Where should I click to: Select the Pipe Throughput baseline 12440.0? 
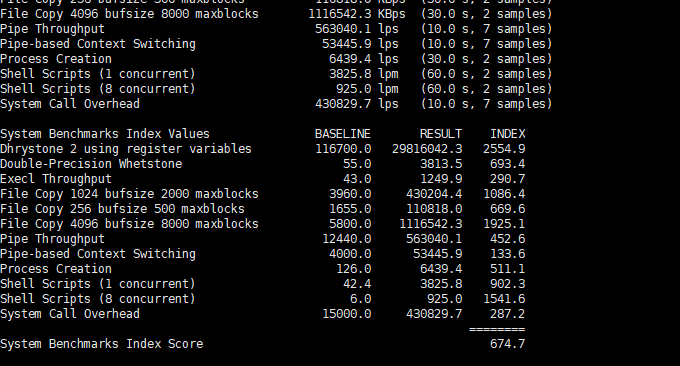347,239
